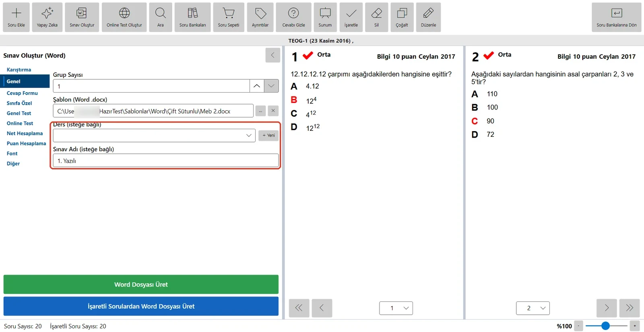Image resolution: width=644 pixels, height=332 pixels.
Task: Click the zoom in plus button
Action: [635, 326]
